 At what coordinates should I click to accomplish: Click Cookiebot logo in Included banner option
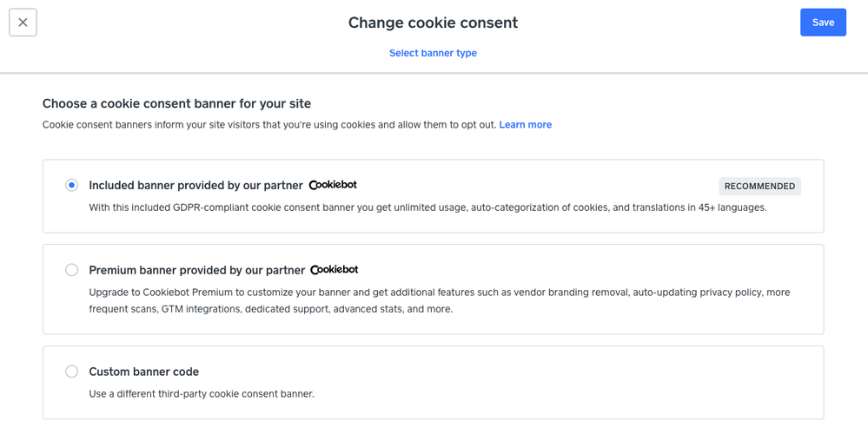click(333, 185)
